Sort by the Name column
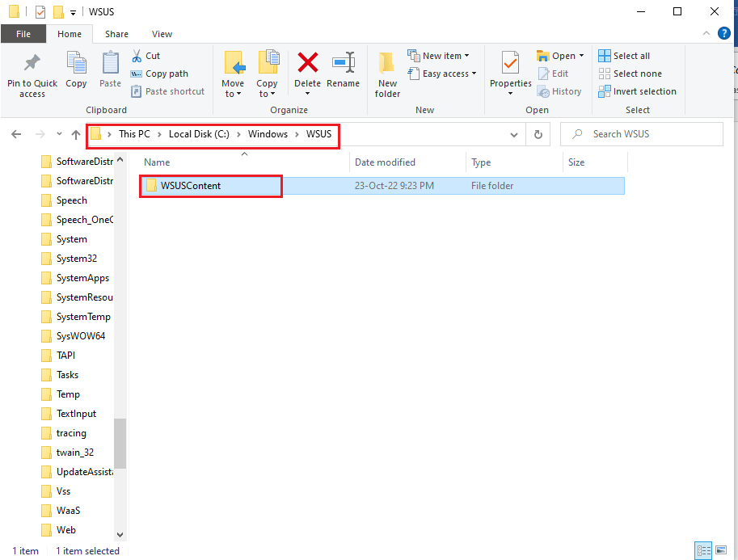This screenshot has width=738, height=560. point(245,162)
